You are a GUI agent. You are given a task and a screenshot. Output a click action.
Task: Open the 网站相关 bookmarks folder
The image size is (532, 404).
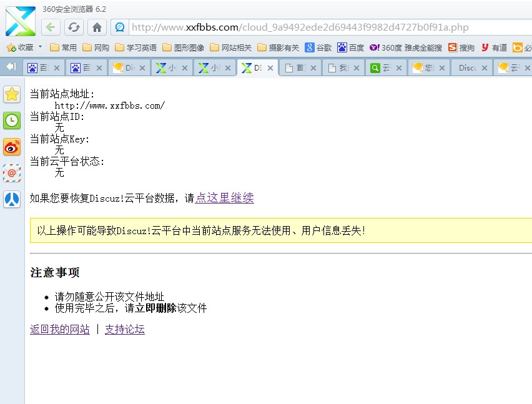click(230, 47)
